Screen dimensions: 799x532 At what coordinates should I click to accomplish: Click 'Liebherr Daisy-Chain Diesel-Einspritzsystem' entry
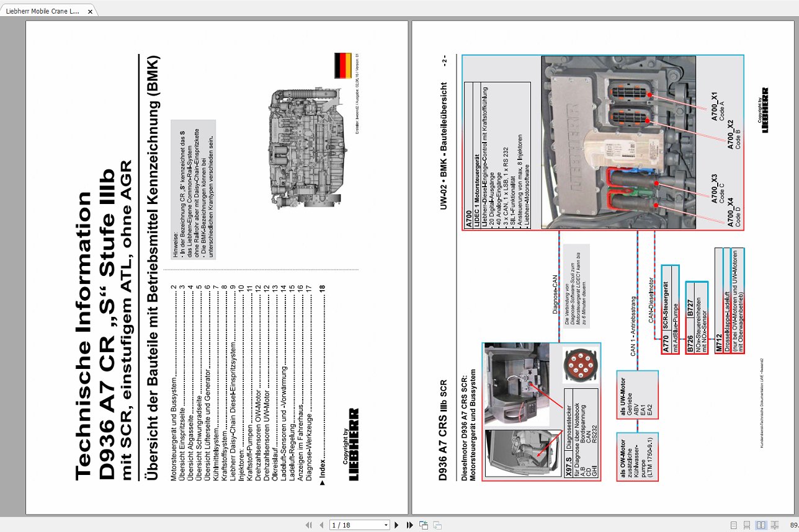click(x=233, y=382)
